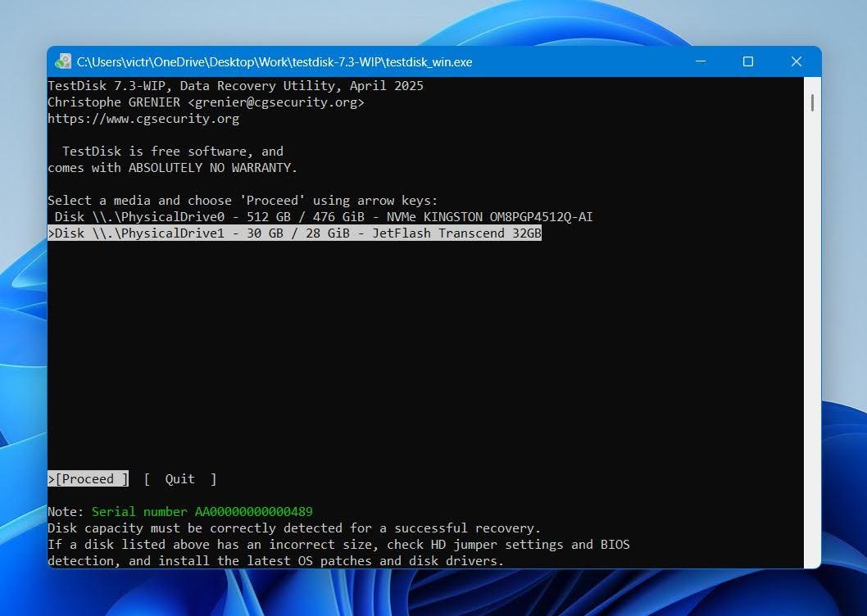
Task: Click the https://www.cgsecurity.org URL text
Action: (x=143, y=119)
